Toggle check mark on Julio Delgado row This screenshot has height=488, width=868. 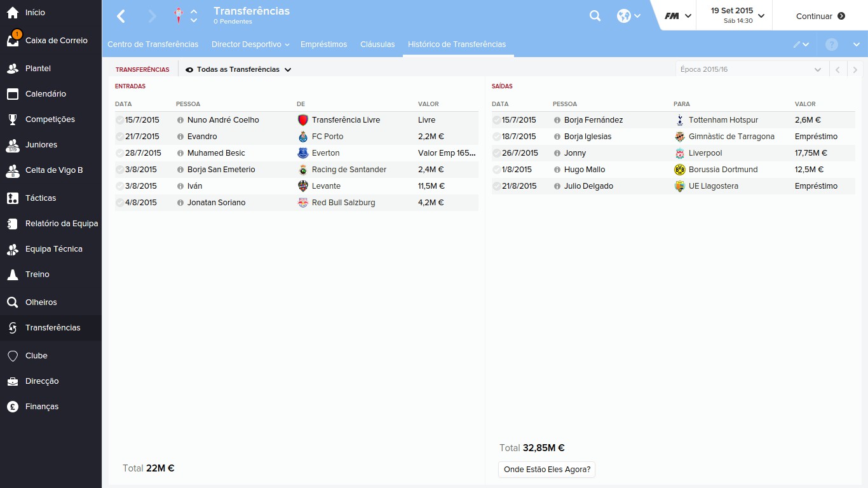click(x=496, y=186)
